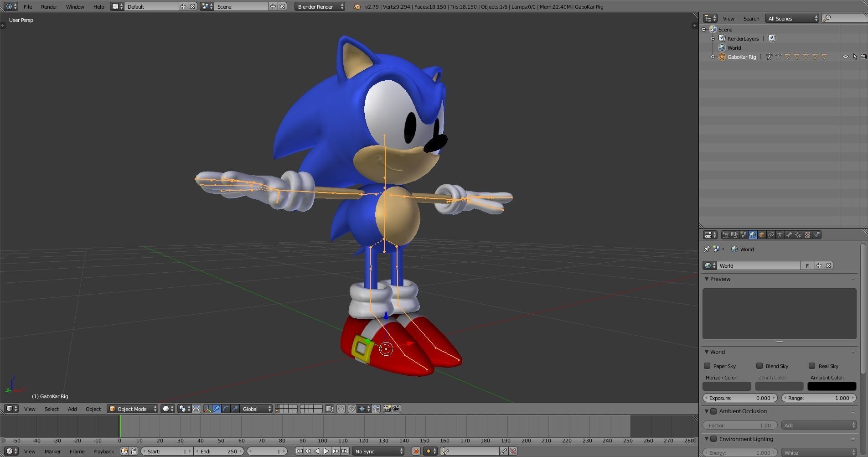Click the insert keyframe key icon
Viewport: 868px width, 457px height.
[x=503, y=451]
